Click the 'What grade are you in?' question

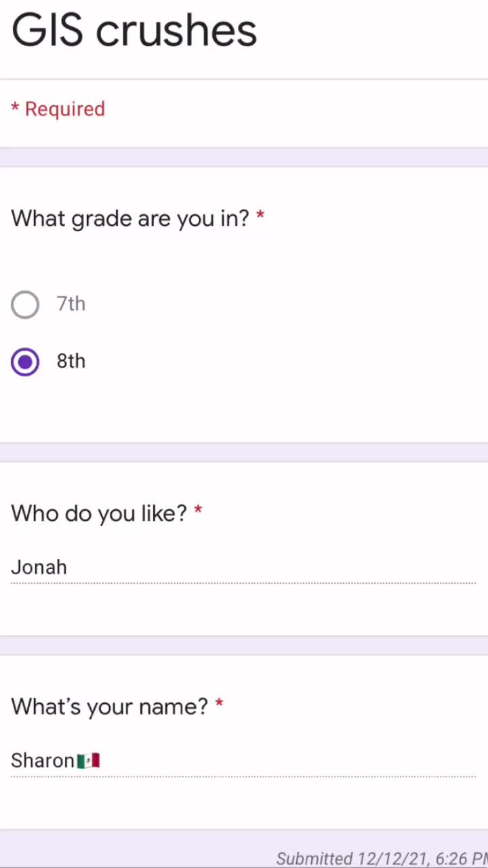pyautogui.click(x=130, y=218)
